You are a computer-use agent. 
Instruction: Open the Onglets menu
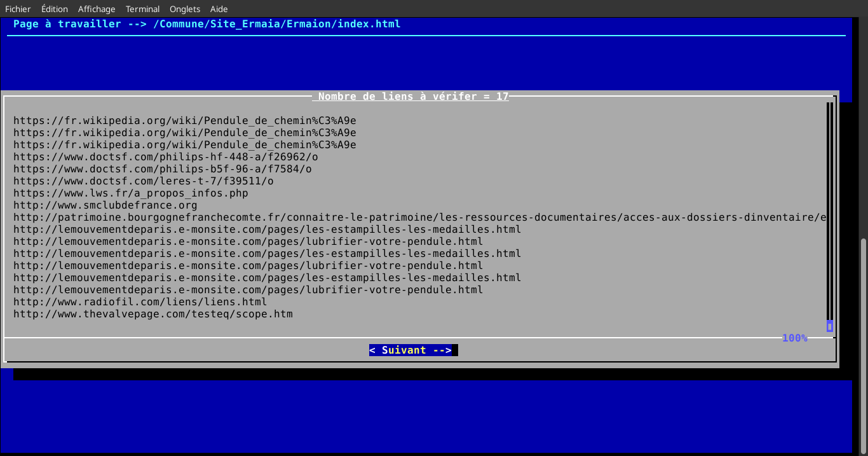(185, 9)
